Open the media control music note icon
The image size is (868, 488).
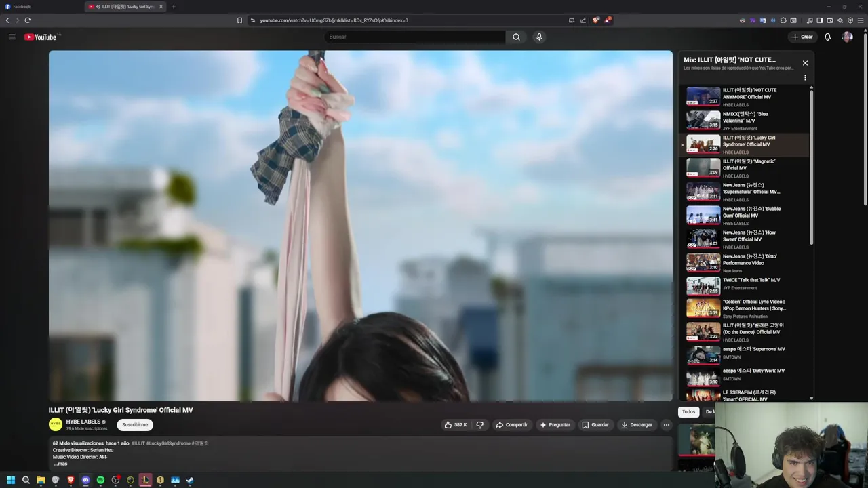coord(810,20)
